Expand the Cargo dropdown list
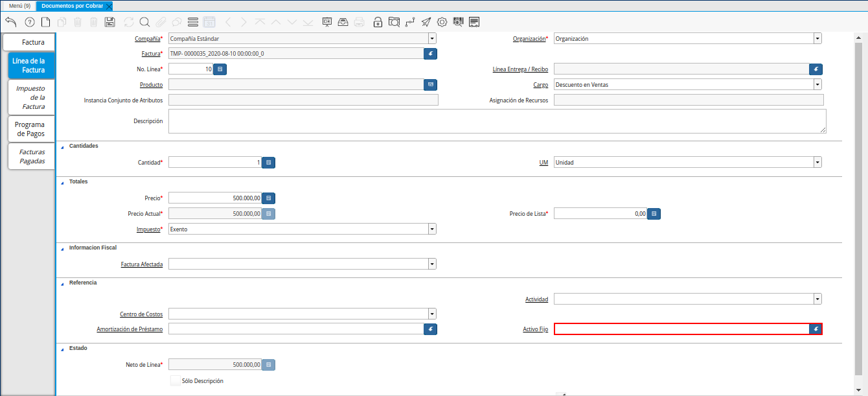868x396 pixels. tap(817, 84)
